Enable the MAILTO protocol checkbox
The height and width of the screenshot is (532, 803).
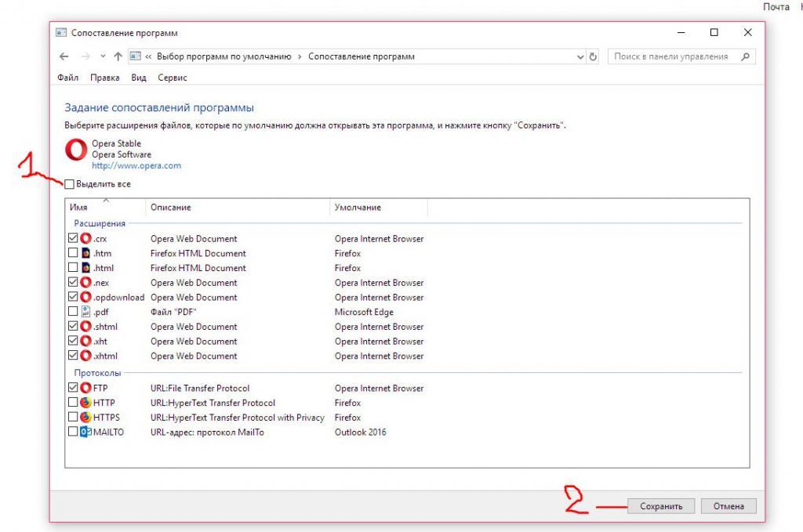tap(73, 431)
